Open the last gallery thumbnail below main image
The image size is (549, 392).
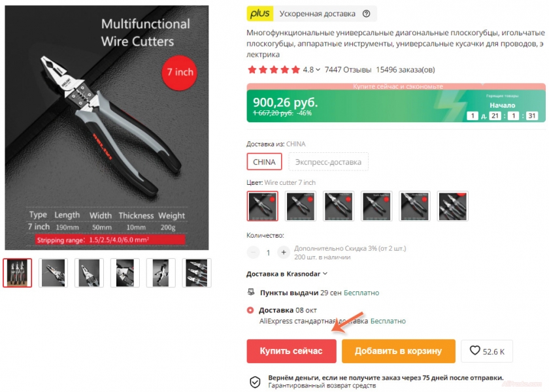click(197, 272)
